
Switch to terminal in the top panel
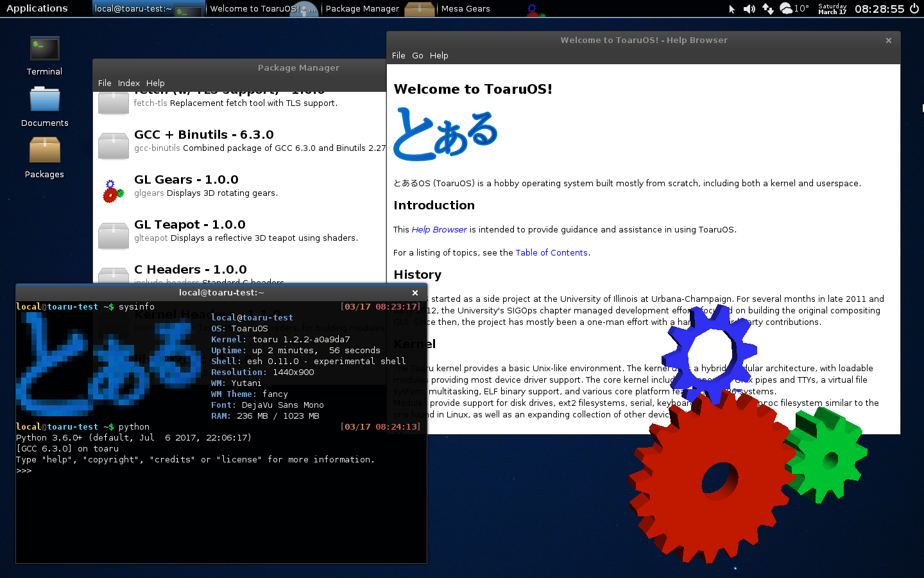tap(148, 9)
